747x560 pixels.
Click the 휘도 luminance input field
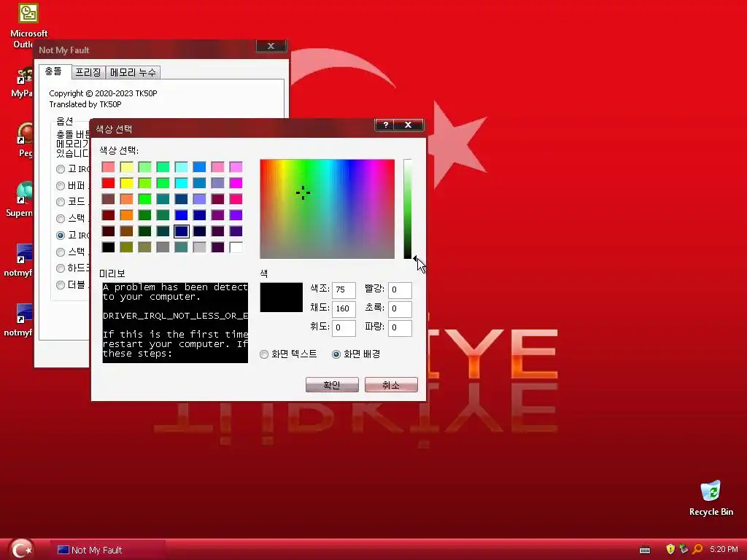point(344,327)
